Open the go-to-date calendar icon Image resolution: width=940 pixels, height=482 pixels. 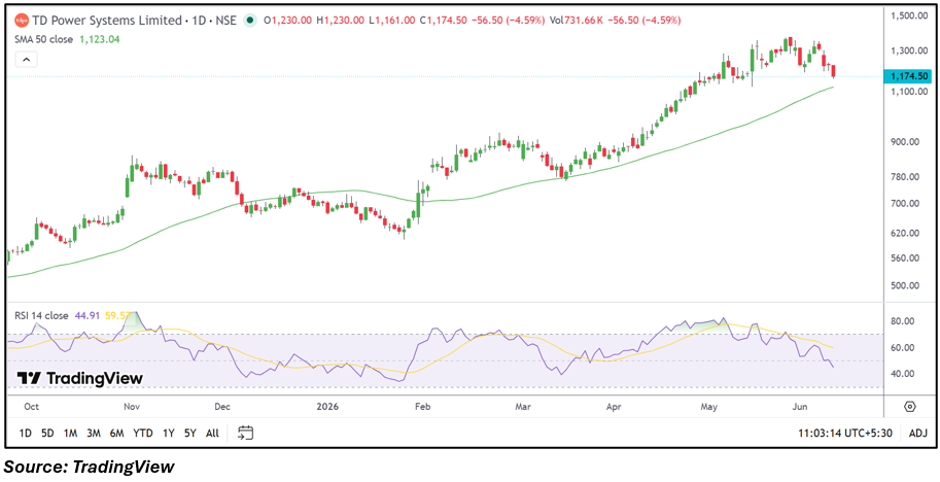point(246,432)
